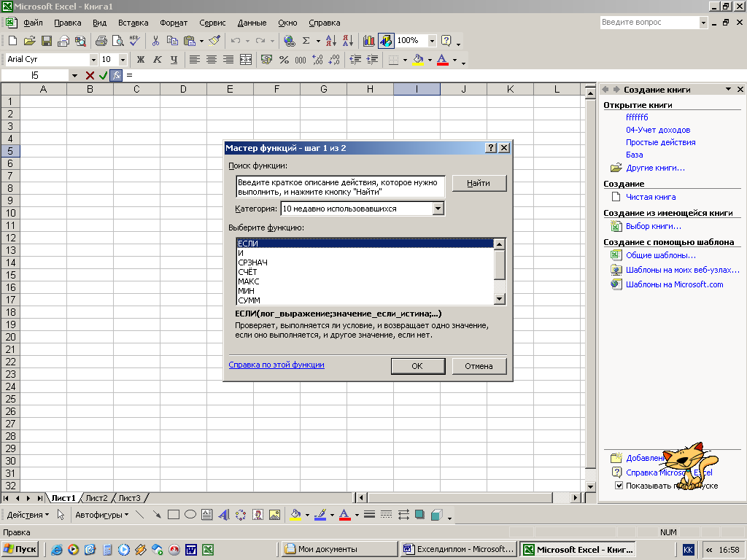Screen dimensions: 747x560
Task: Open the 'Справка по этой функции' link
Action: (276, 365)
